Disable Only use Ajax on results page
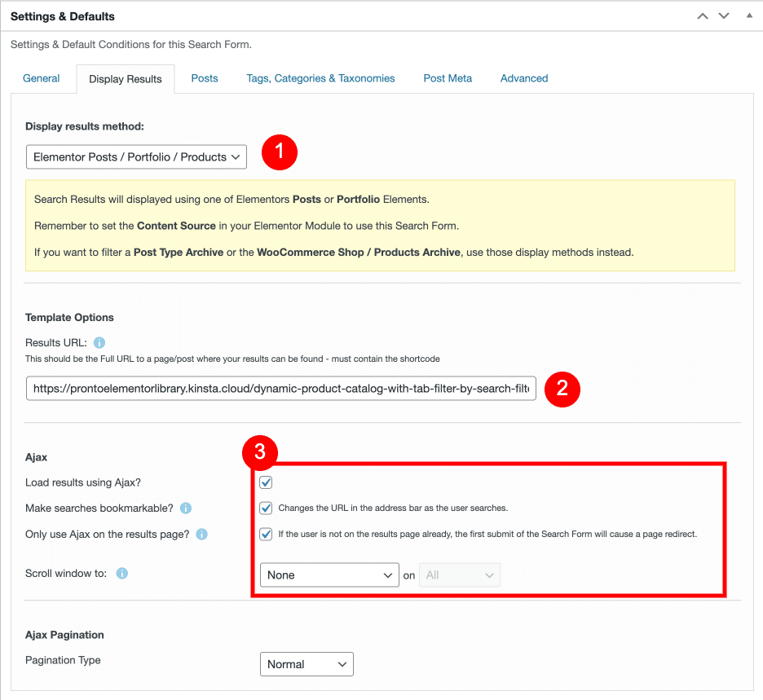The height and width of the screenshot is (700, 763). pyautogui.click(x=266, y=535)
